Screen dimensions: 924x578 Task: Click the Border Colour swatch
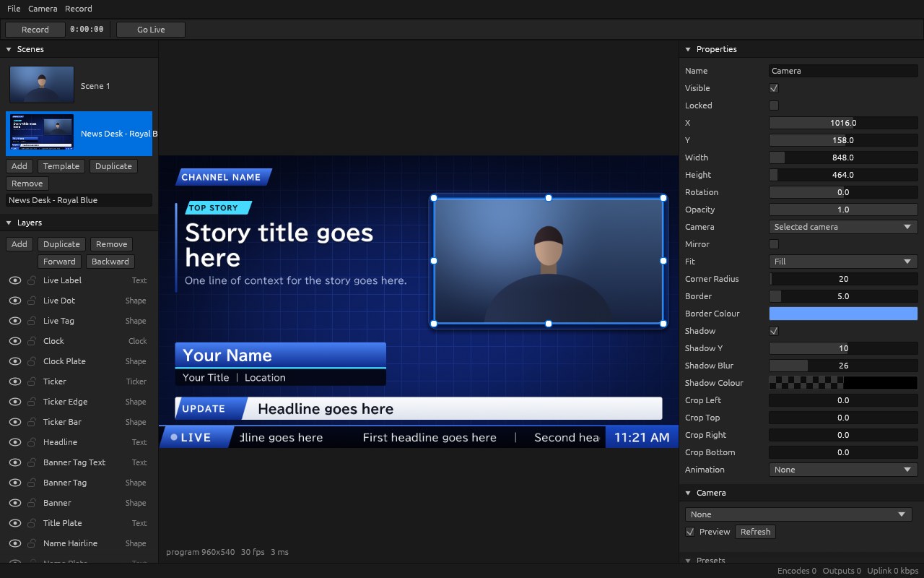(x=843, y=314)
